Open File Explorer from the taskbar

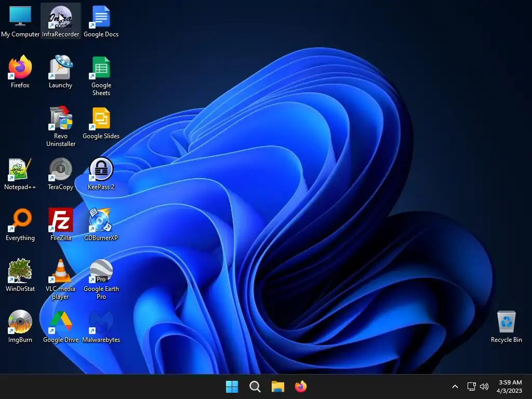(x=278, y=387)
